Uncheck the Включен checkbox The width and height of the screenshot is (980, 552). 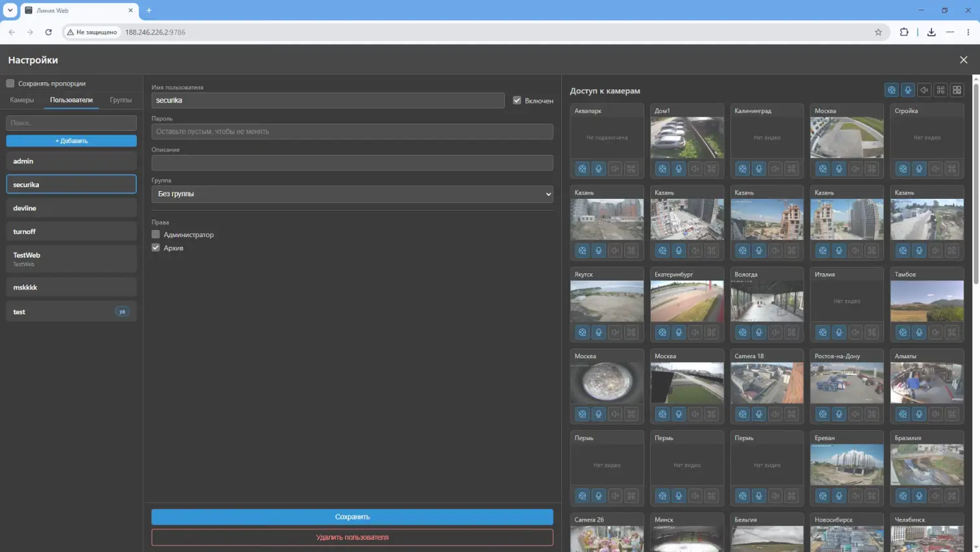(517, 100)
